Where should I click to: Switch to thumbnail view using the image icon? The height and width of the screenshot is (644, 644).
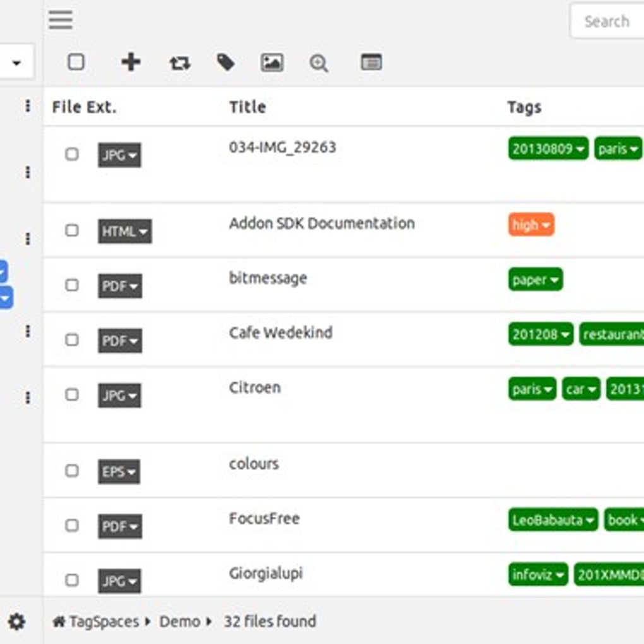[x=272, y=63]
